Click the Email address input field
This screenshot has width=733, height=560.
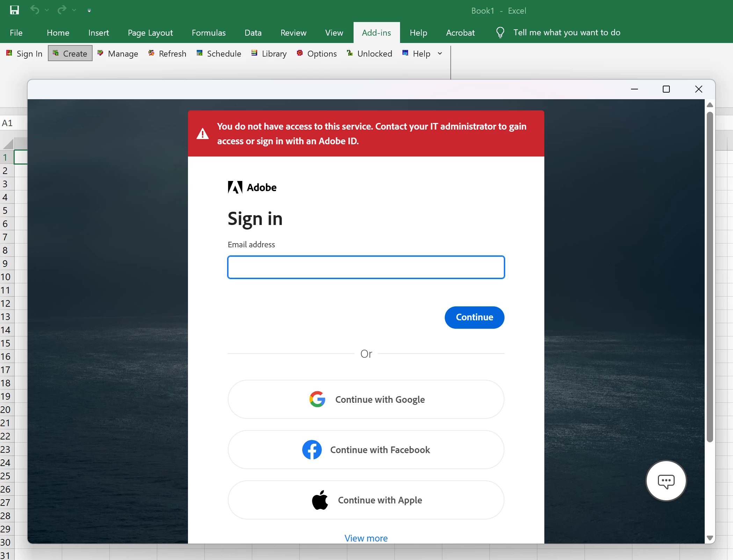pyautogui.click(x=366, y=267)
